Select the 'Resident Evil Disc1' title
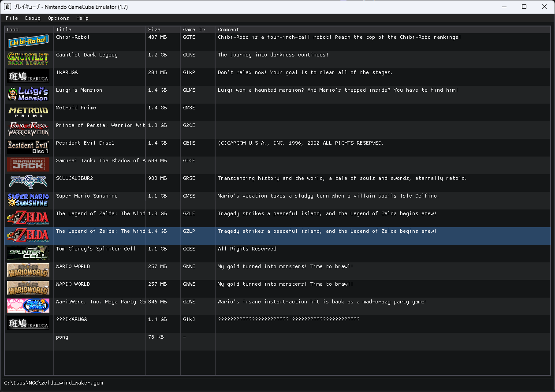The image size is (555, 392). point(85,143)
